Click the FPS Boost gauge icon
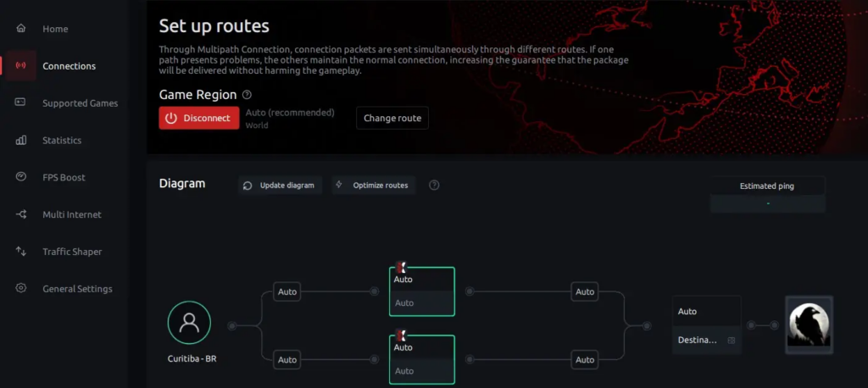 [x=21, y=177]
